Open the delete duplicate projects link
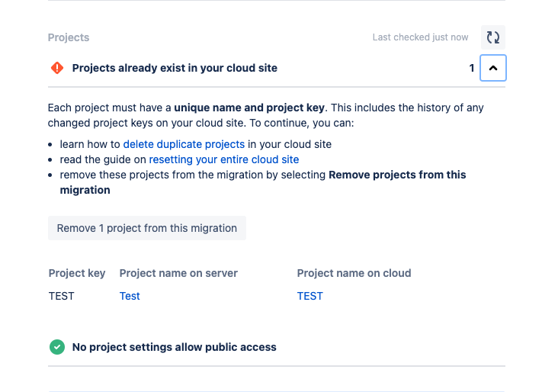The image size is (542, 392). [184, 143]
